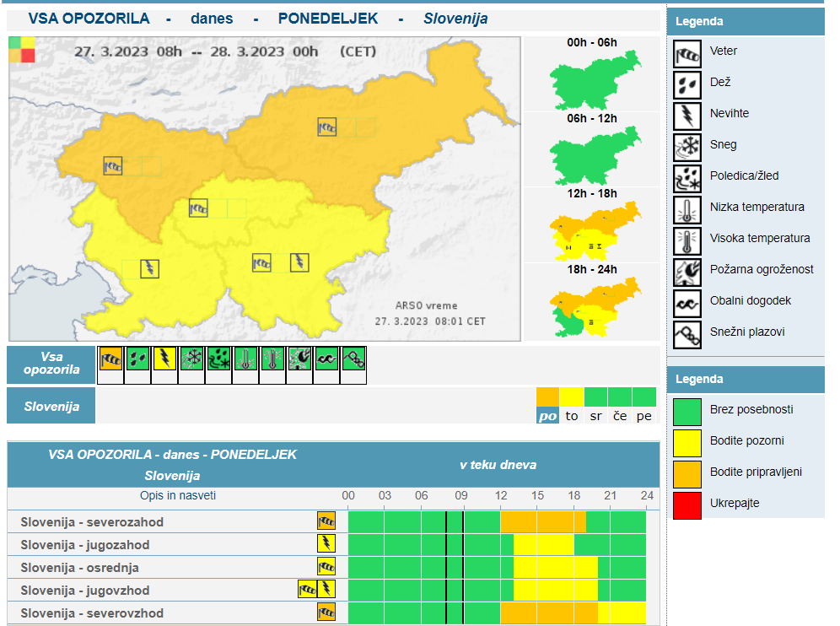Select the coastal event warning filter icon

click(326, 359)
